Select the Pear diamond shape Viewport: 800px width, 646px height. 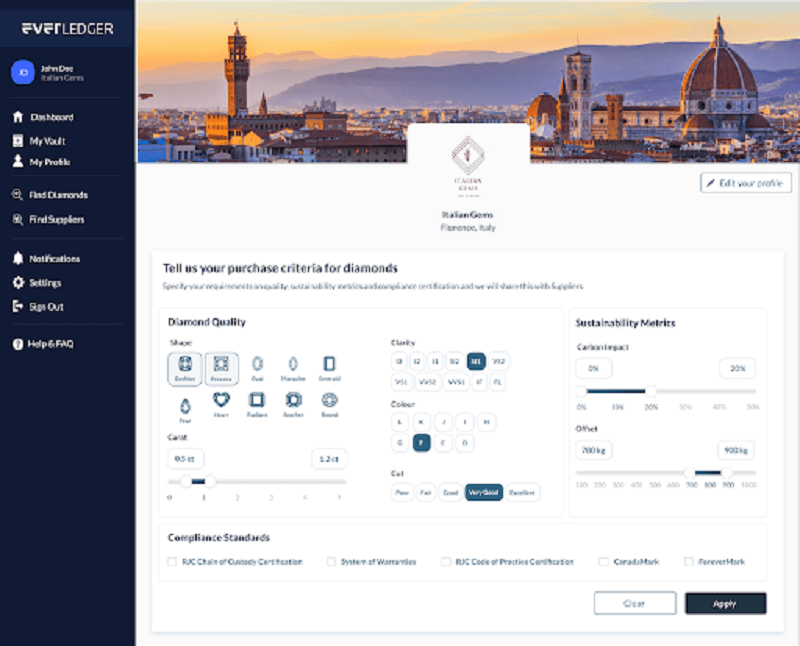[185, 405]
